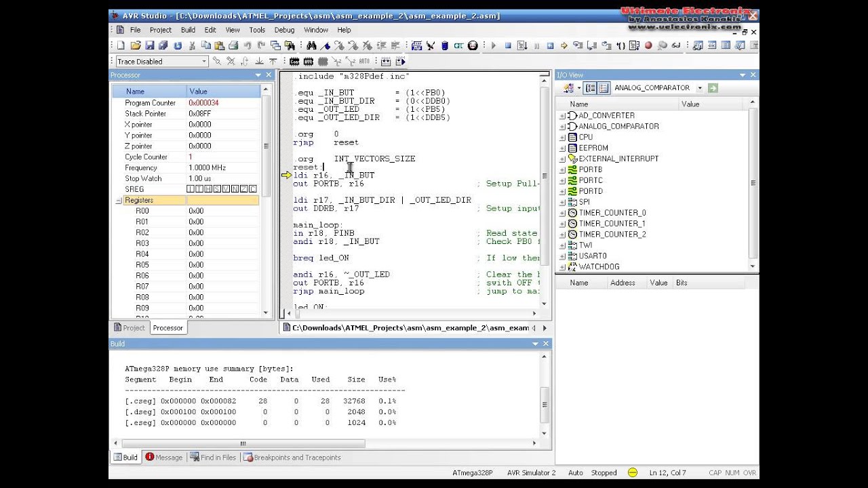Click the Show Next Statement yellow arrow
This screenshot has height=488, width=868.
(564, 45)
